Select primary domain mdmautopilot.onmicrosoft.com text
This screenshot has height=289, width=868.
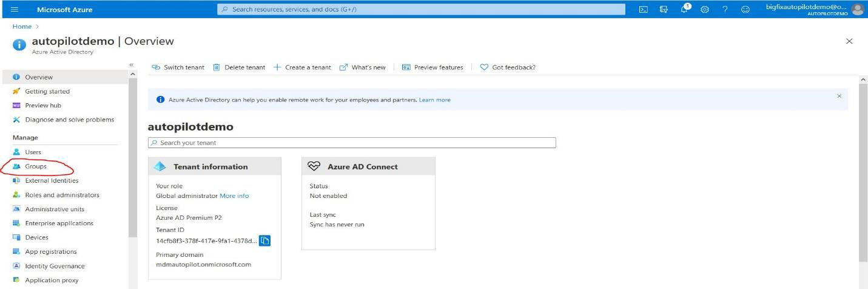(x=203, y=264)
